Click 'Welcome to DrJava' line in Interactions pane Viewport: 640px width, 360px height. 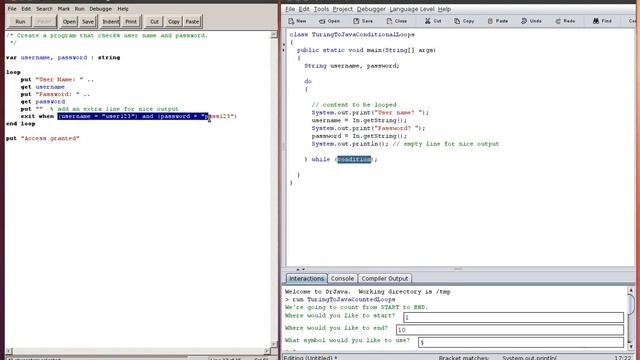click(367, 292)
